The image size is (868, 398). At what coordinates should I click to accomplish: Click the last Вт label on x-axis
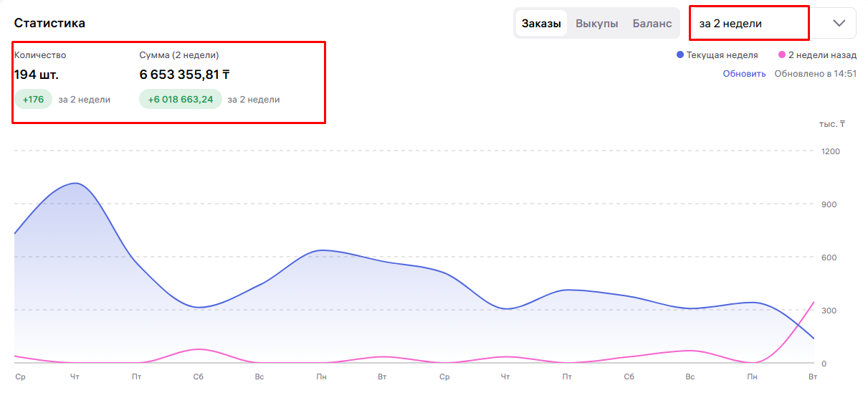(813, 376)
